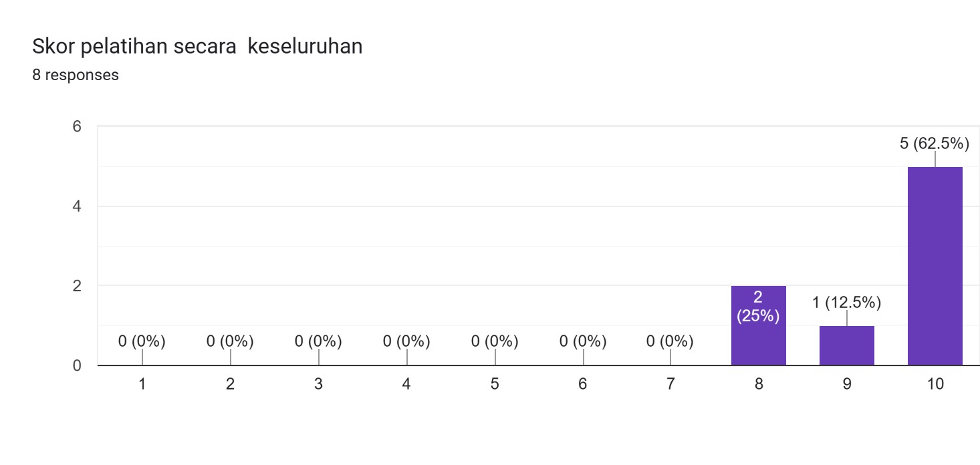
Task: Click the chart title "Skor pelatihan secara keseluruhan"
Action: point(197,46)
